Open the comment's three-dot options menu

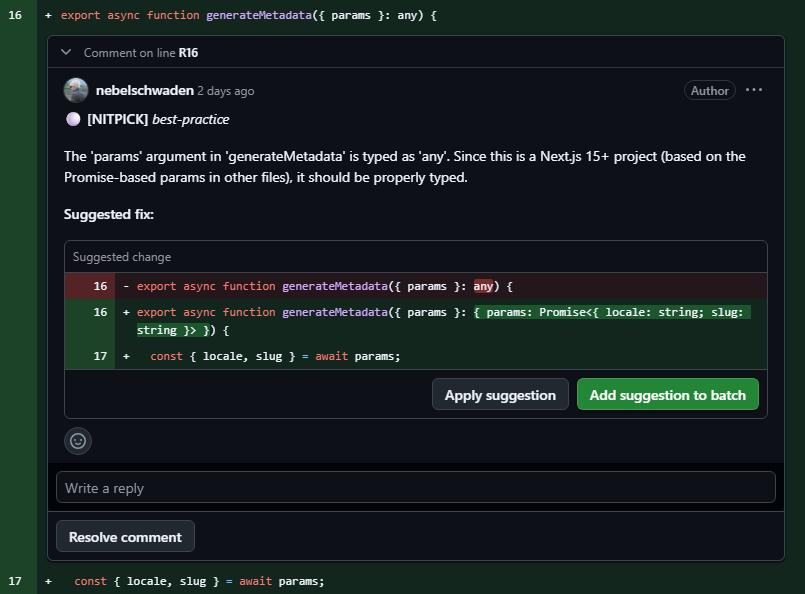(x=754, y=90)
